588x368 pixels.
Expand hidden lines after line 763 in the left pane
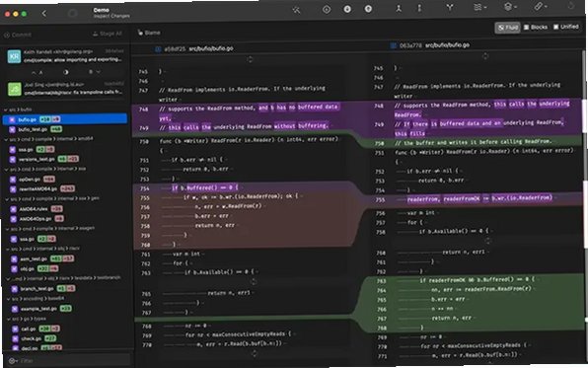click(254, 282)
